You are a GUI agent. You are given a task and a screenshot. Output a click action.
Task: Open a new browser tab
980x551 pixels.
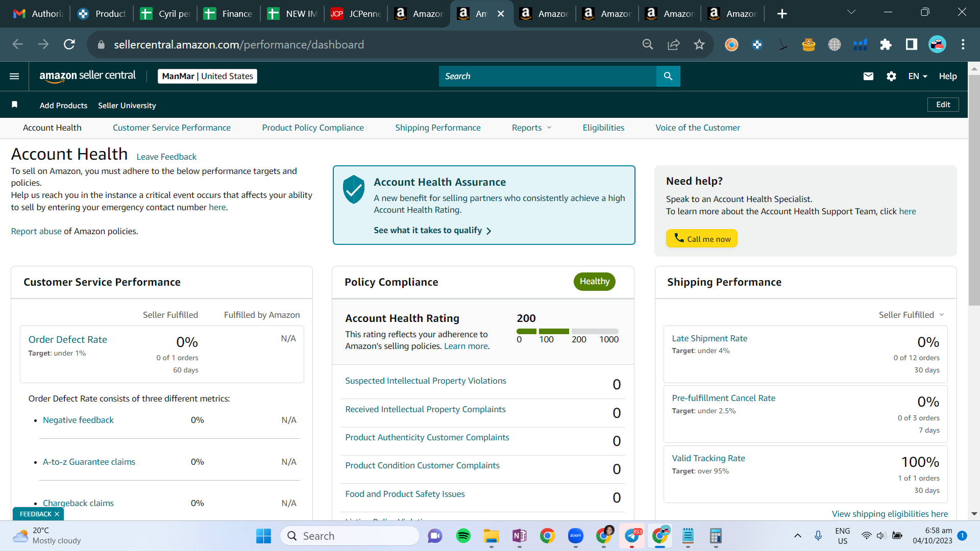point(782,14)
